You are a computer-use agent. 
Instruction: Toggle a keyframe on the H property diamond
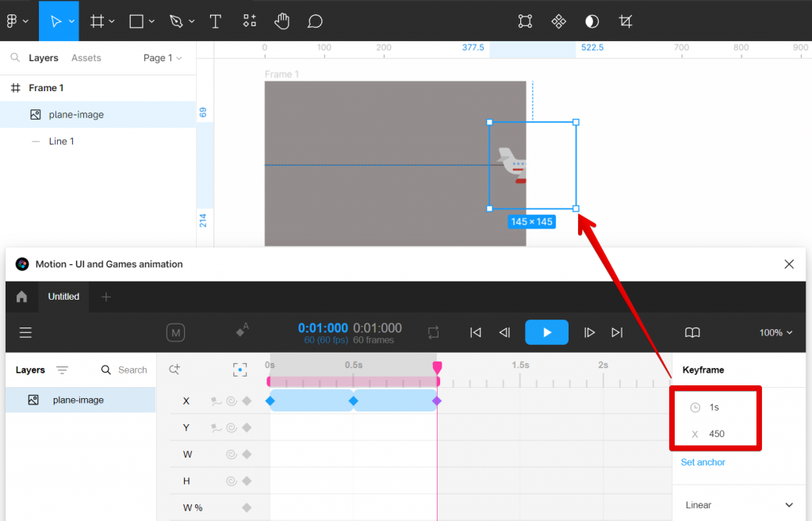(247, 481)
